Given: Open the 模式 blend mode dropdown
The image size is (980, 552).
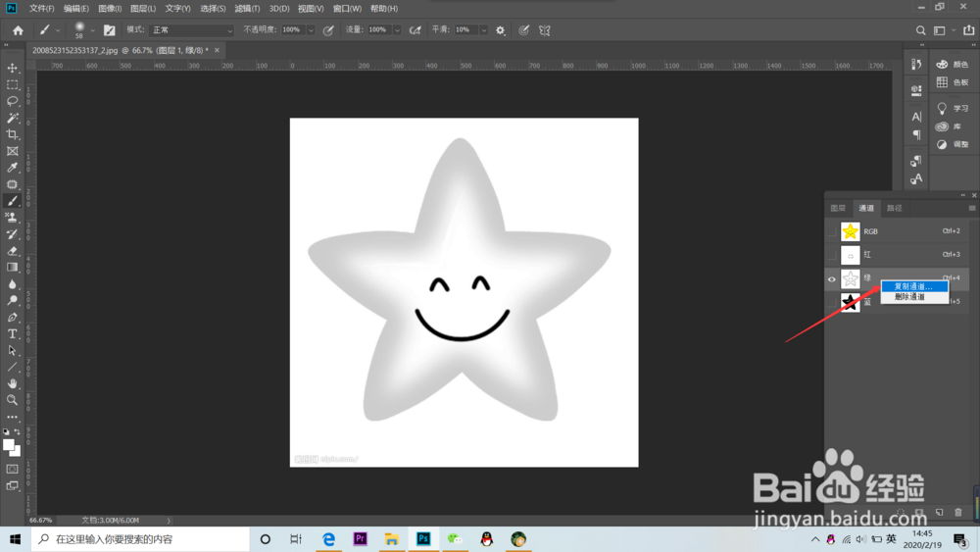Looking at the screenshot, I should coord(191,30).
